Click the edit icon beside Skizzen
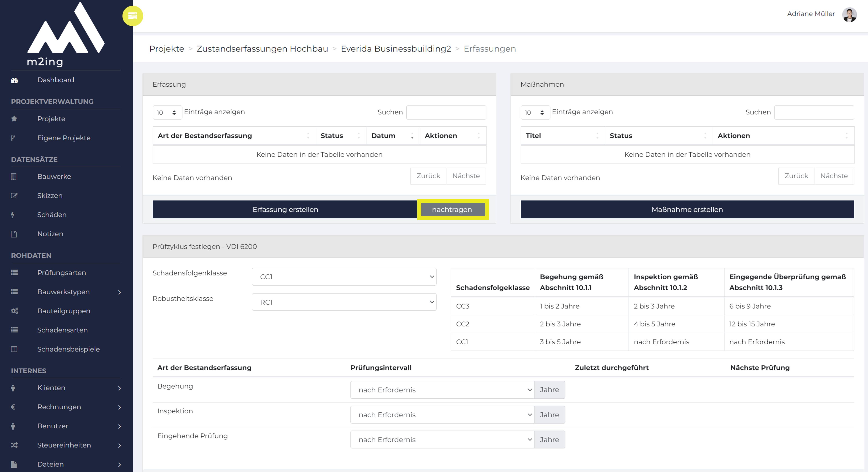 [14, 196]
